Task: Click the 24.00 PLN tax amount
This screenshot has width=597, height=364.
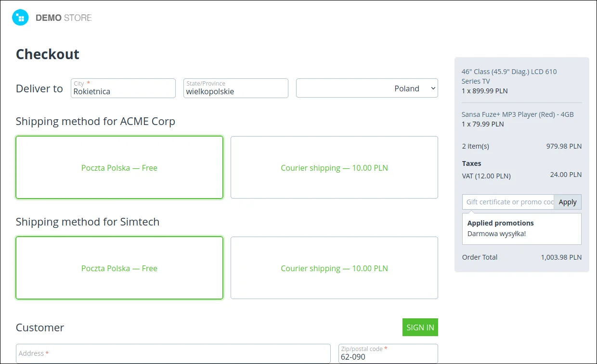Action: tap(566, 175)
